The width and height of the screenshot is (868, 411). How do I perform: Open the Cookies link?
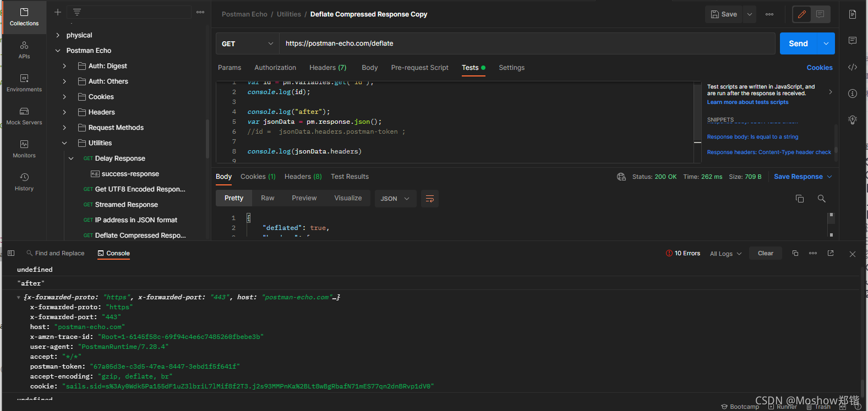(x=820, y=68)
